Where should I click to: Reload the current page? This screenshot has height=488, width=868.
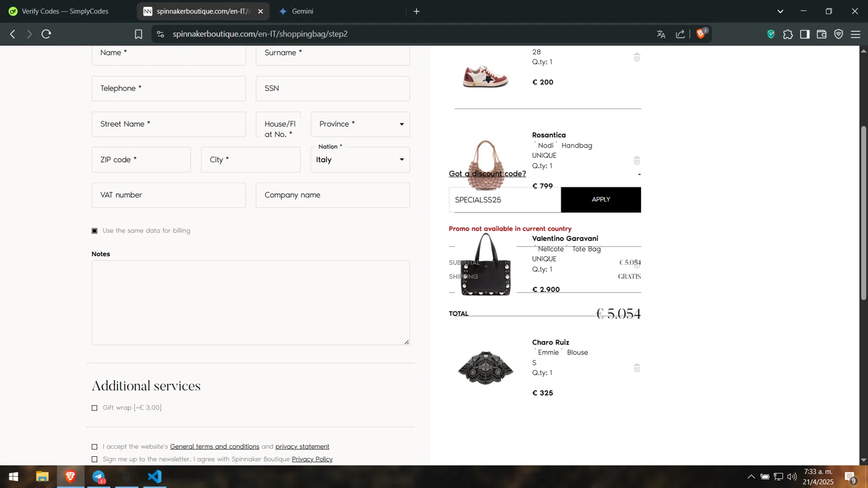[47, 34]
